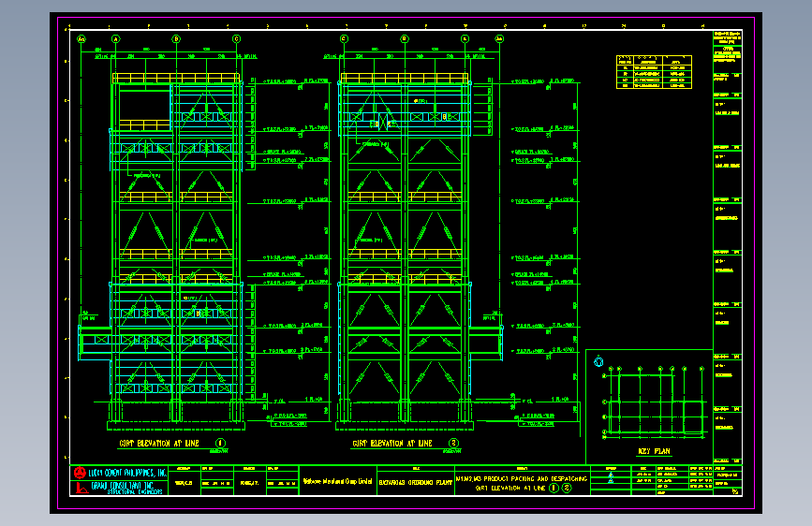The image size is (812, 526).
Task: Click the cyan north arrow in key plan
Action: tap(598, 361)
